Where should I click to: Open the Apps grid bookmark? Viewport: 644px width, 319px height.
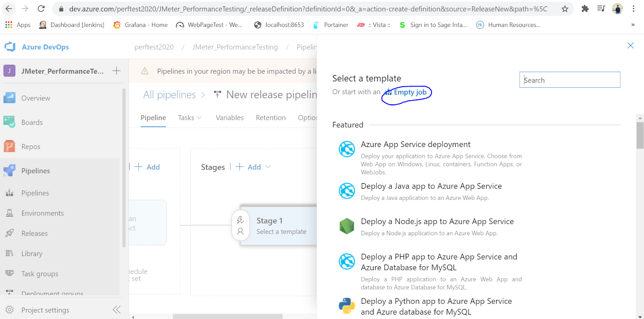click(x=18, y=25)
